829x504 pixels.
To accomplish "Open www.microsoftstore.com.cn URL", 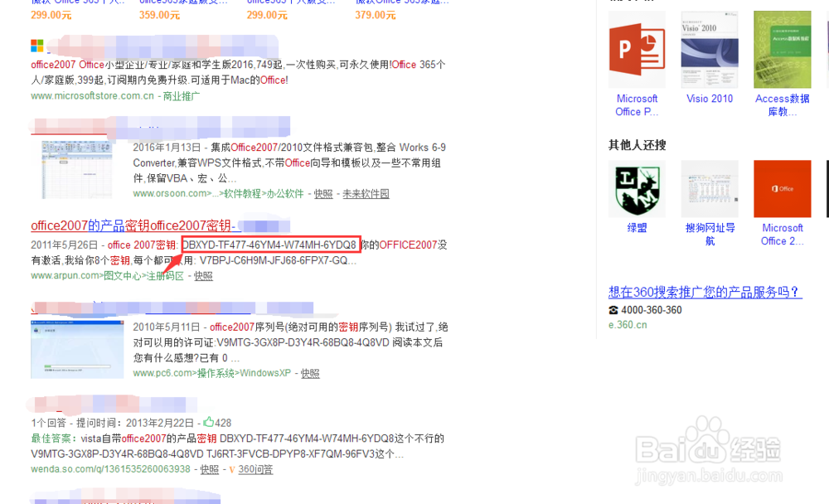I will (93, 96).
